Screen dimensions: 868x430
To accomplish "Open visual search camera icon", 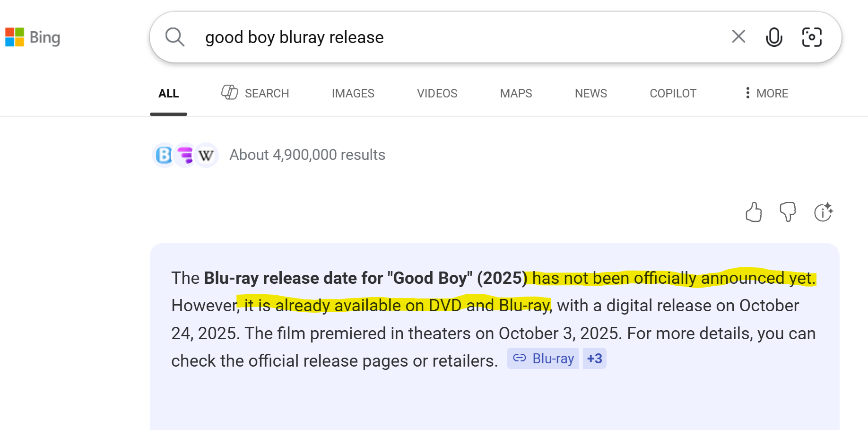I will pos(812,37).
